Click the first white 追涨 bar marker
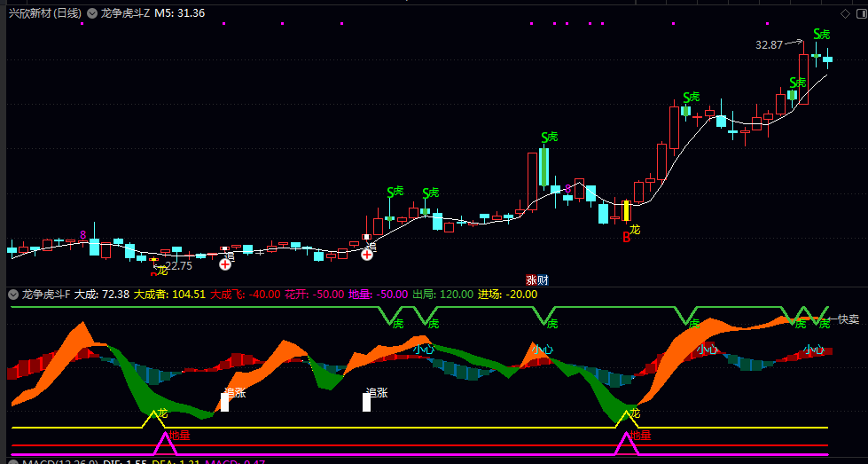Viewport: 868px width, 464px height. point(224,402)
